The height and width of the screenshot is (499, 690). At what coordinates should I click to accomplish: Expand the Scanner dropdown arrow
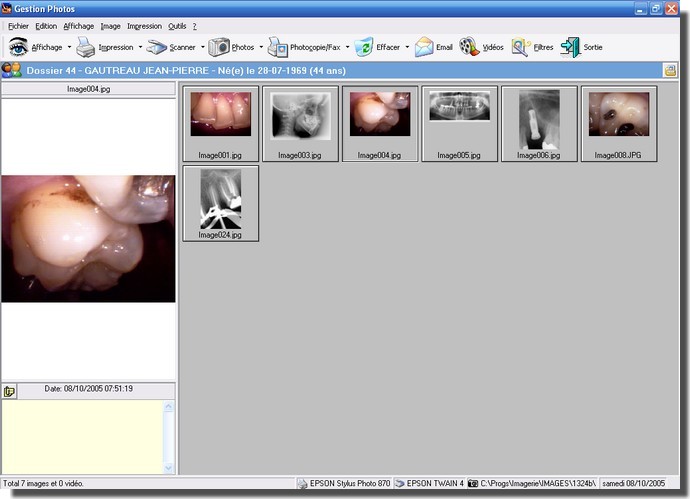click(202, 47)
